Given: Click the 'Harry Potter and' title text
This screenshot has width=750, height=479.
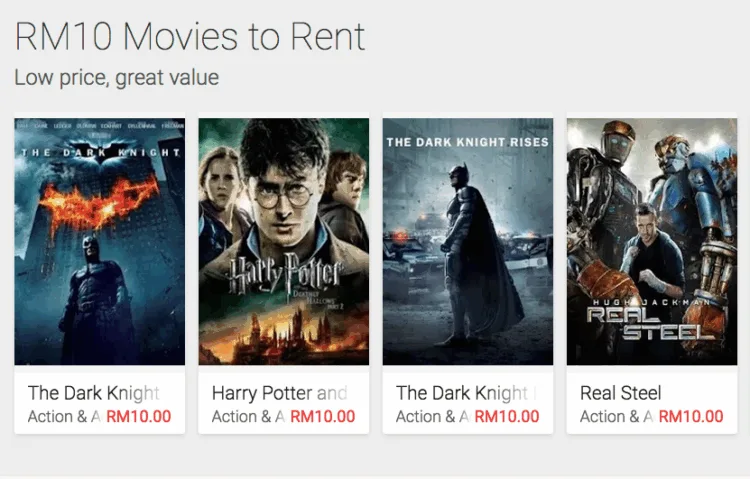Looking at the screenshot, I should [x=279, y=393].
